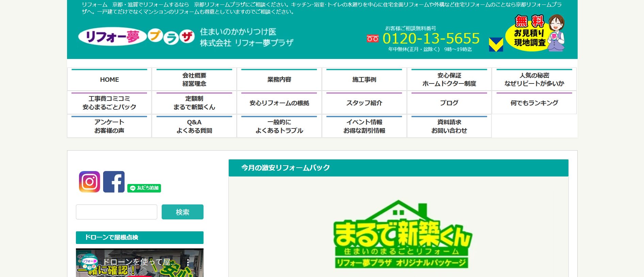Open 資料請求 お問い合わせ page

[449, 126]
